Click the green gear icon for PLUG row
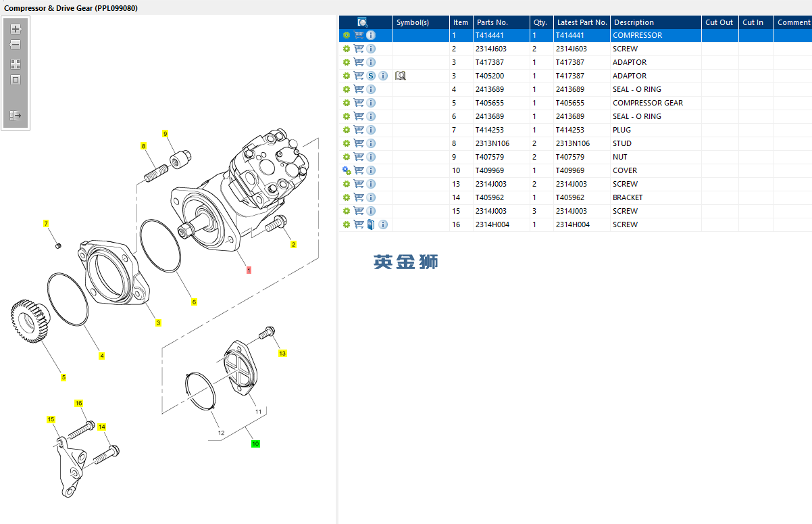812x524 pixels. [347, 130]
